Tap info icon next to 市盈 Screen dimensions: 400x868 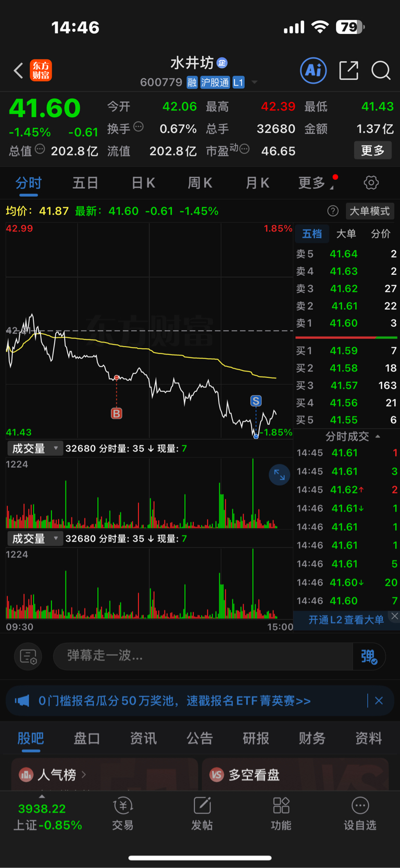[244, 149]
